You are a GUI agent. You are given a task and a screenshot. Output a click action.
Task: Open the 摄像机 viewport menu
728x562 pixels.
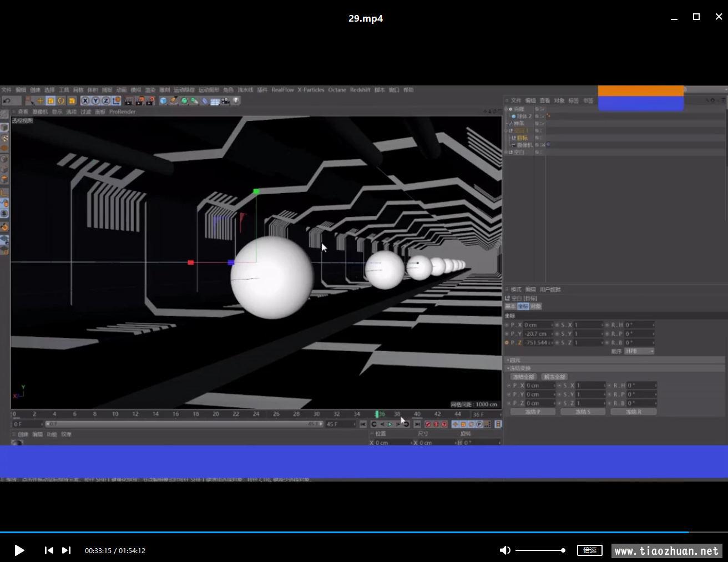pyautogui.click(x=40, y=112)
